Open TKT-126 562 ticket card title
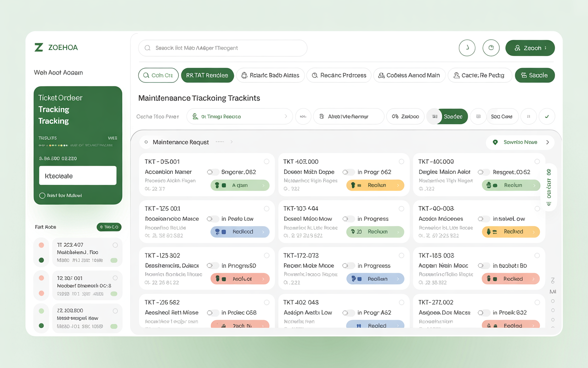This screenshot has height=368, width=588. [x=162, y=302]
